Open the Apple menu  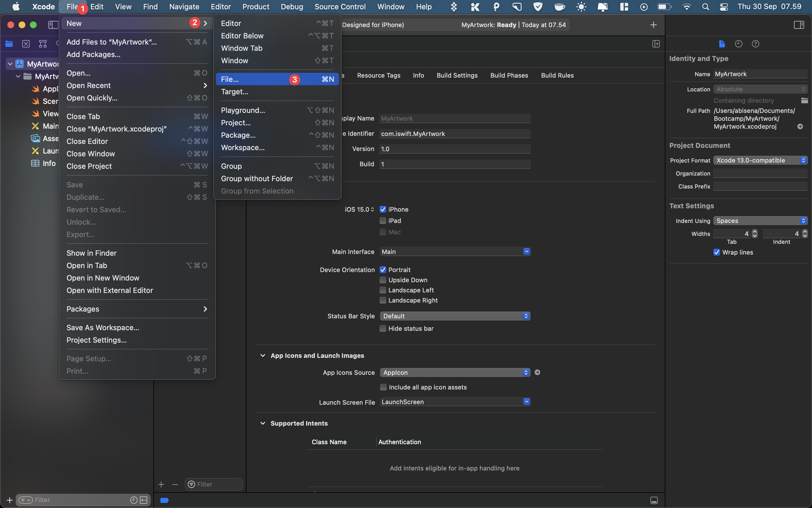point(16,7)
